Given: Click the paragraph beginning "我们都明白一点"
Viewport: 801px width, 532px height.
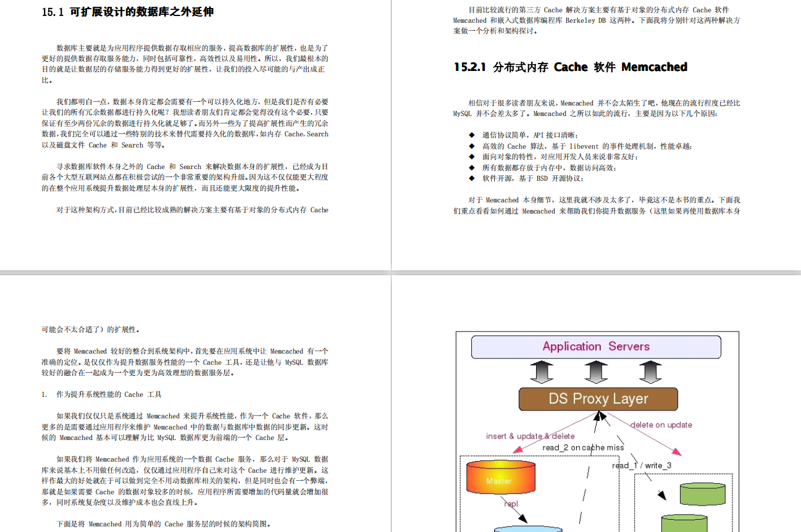Looking at the screenshot, I should click(x=185, y=123).
